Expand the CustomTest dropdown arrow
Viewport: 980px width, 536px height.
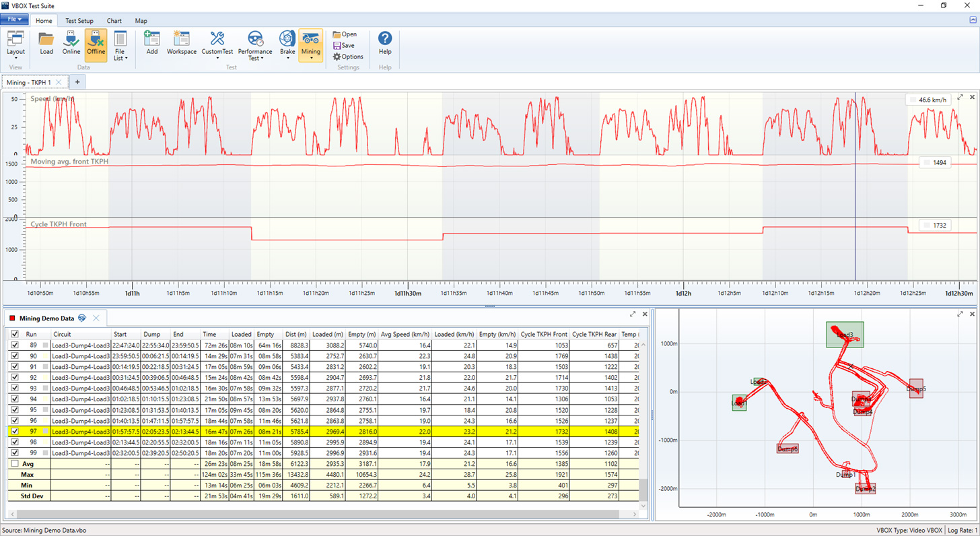(217, 59)
